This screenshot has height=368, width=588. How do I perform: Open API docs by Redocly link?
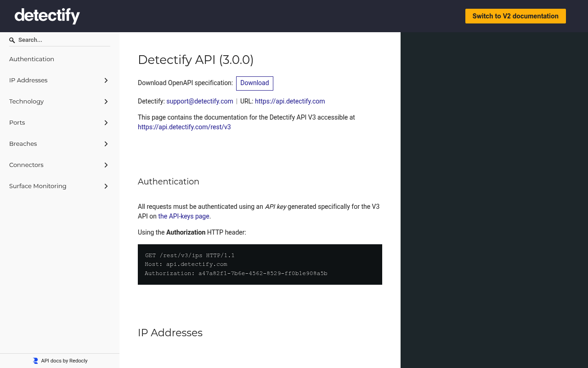[x=60, y=361]
